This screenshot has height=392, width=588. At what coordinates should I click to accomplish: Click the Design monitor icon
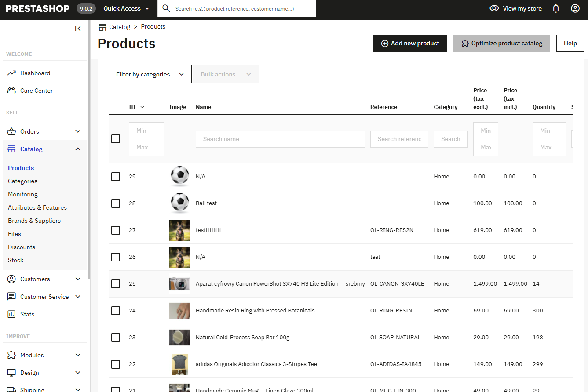point(12,373)
